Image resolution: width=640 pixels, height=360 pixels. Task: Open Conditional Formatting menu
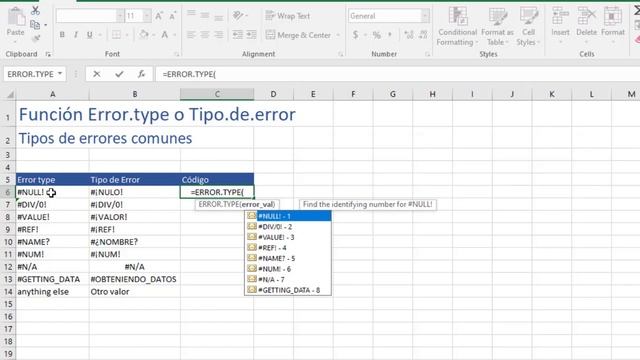click(457, 26)
